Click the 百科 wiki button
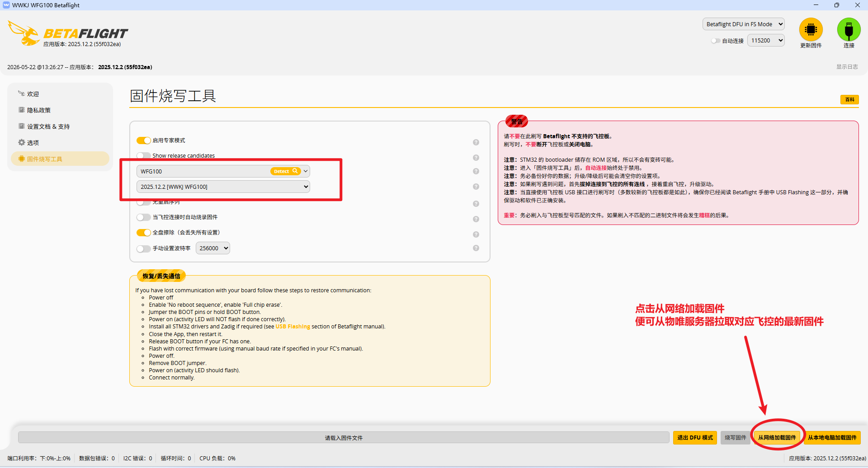The height and width of the screenshot is (468, 868). 849,100
